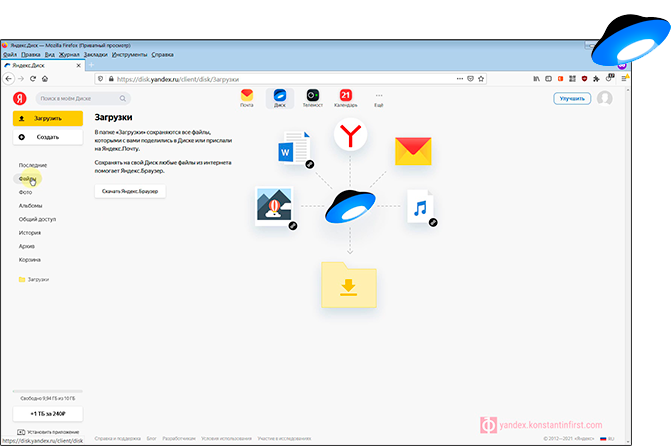Click the QR code extension icon
672x446 pixels.
click(x=572, y=79)
